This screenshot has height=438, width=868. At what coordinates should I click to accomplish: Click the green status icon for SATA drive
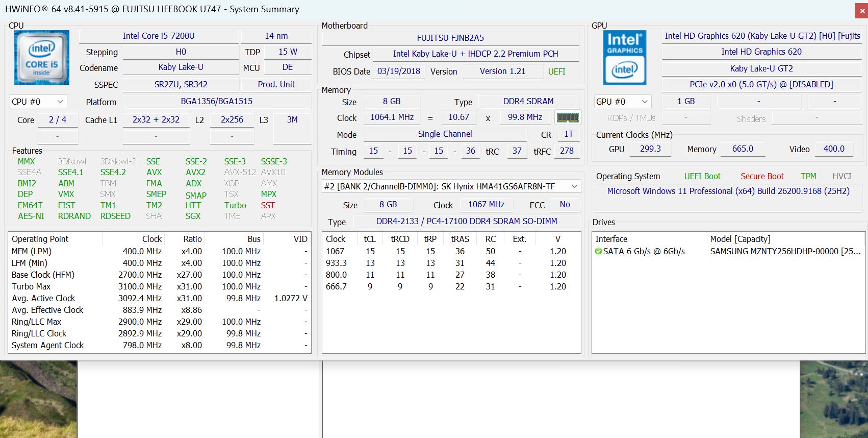coord(598,251)
